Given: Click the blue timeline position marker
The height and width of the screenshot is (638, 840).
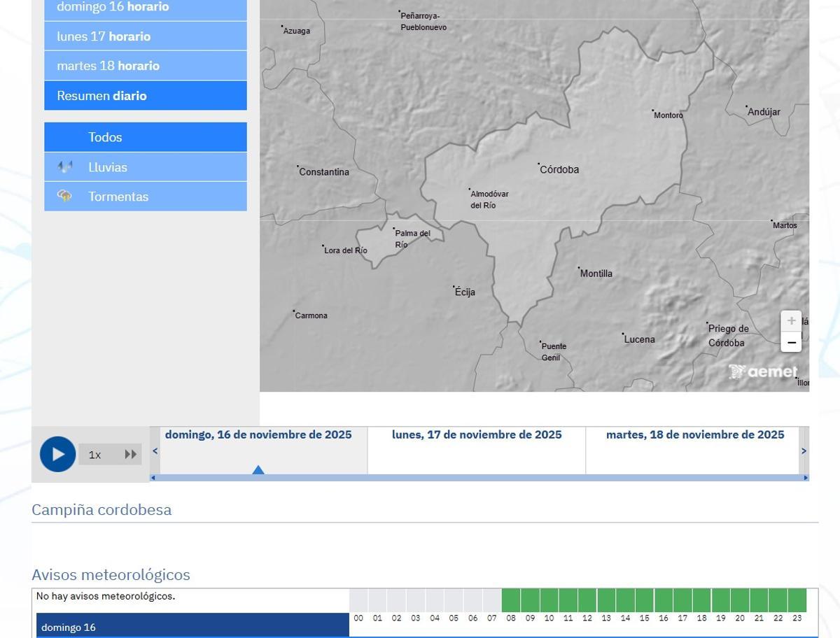Looking at the screenshot, I should pyautogui.click(x=258, y=470).
